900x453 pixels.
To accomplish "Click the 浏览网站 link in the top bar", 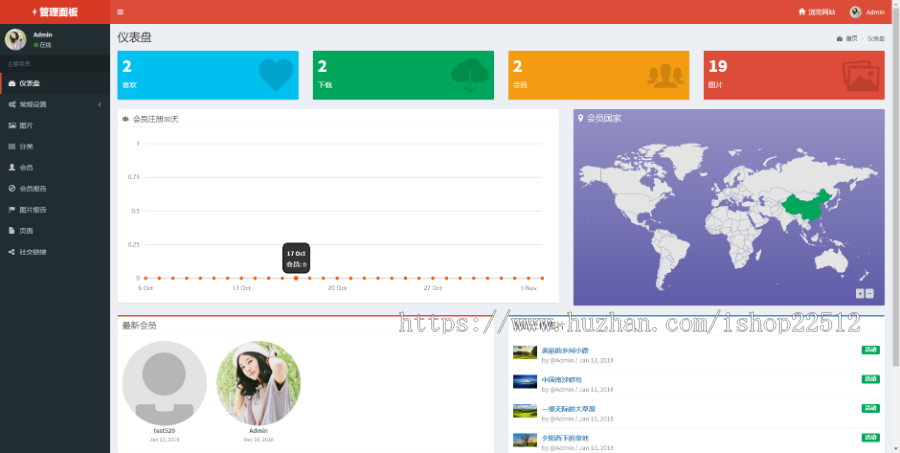I will 822,12.
